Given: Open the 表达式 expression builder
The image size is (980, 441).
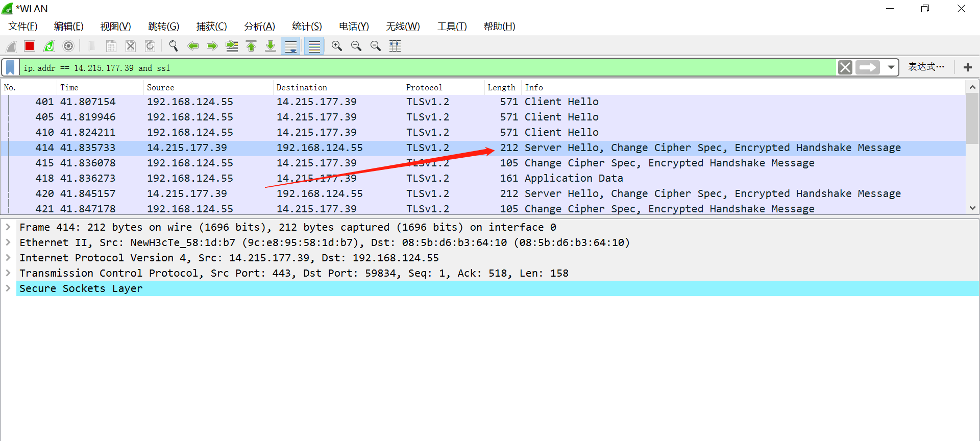Looking at the screenshot, I should click(x=926, y=67).
